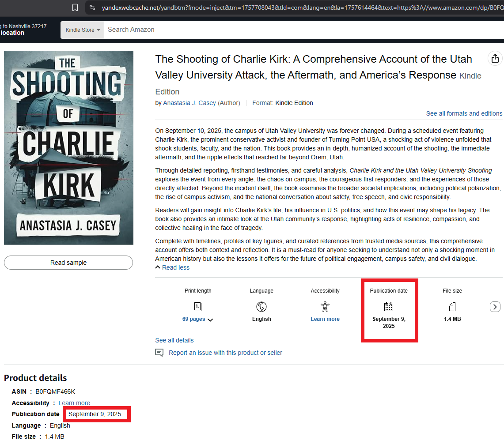Click See all formats and editions
Viewport: 504px width, 440px height.
click(464, 113)
